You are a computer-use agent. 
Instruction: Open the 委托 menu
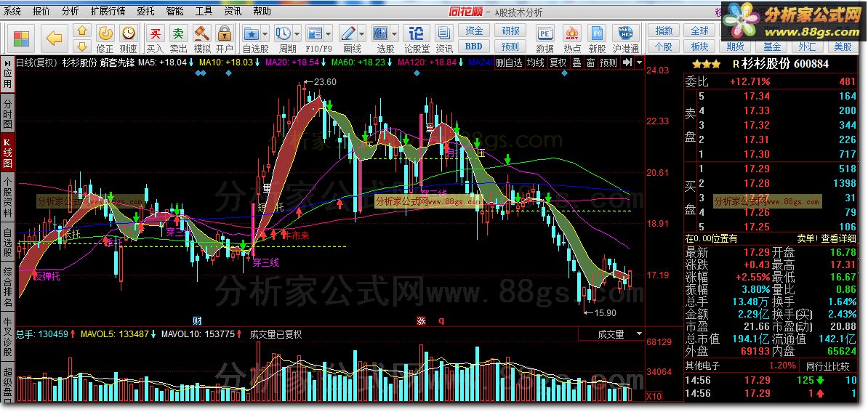click(x=145, y=11)
